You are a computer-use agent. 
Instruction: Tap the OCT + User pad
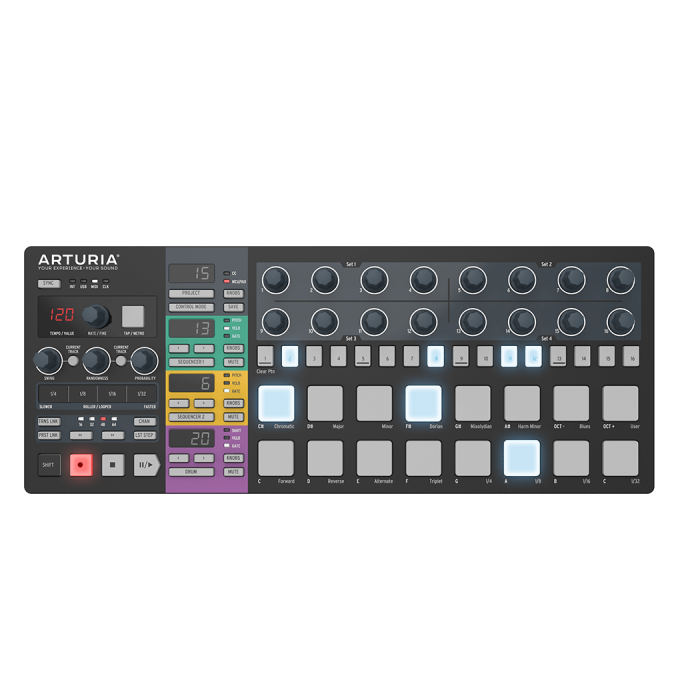[621, 403]
